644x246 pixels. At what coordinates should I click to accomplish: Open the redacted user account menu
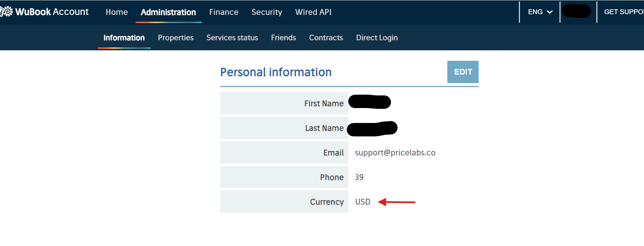tap(576, 11)
